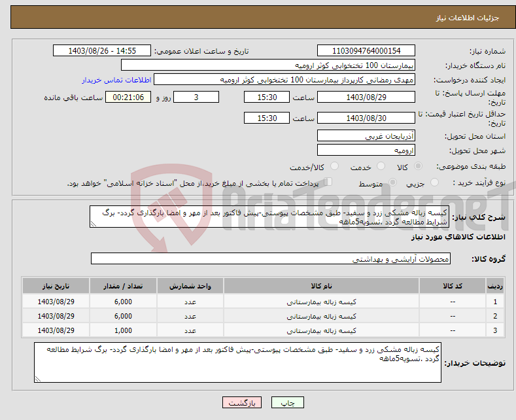
Task: Select the خدمت radio button
Action: [381, 166]
